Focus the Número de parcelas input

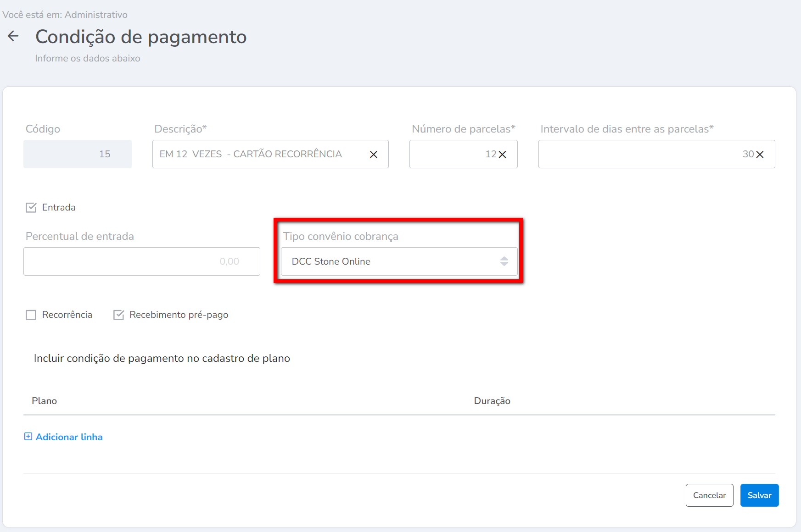pos(450,155)
